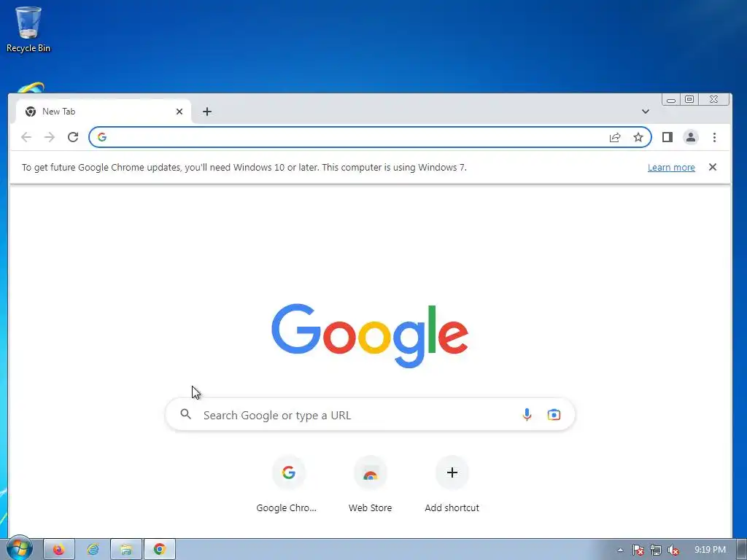Image resolution: width=747 pixels, height=560 pixels.
Task: Open Action Center flag icon
Action: click(638, 550)
